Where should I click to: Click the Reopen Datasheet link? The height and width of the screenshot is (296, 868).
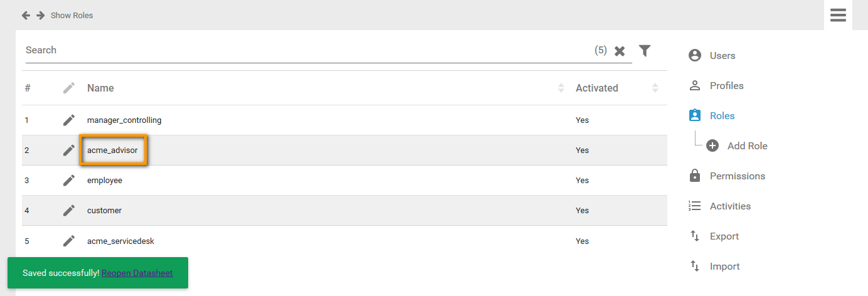[x=137, y=273]
